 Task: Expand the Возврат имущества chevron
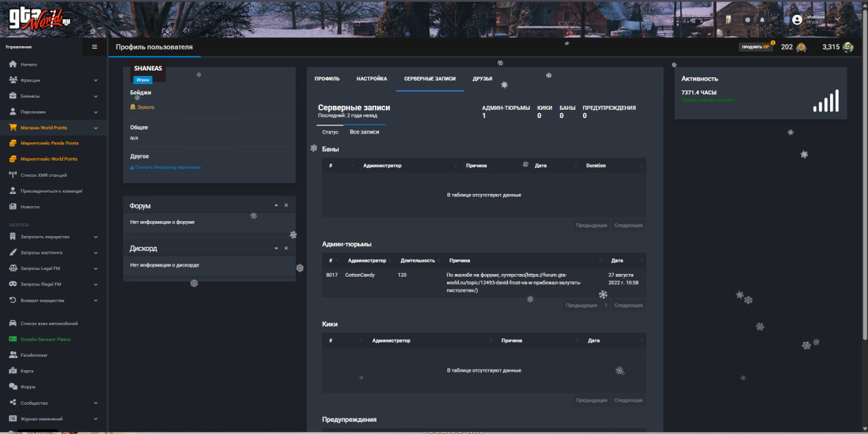96,300
